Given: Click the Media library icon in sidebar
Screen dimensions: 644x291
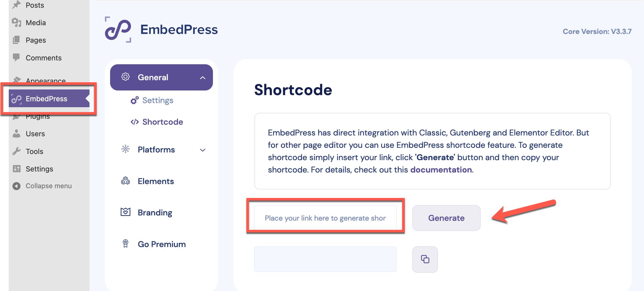Looking at the screenshot, I should click(x=16, y=22).
